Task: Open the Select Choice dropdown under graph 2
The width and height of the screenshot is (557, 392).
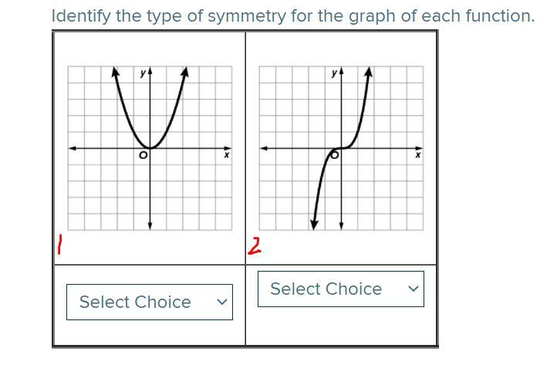Action: click(341, 289)
